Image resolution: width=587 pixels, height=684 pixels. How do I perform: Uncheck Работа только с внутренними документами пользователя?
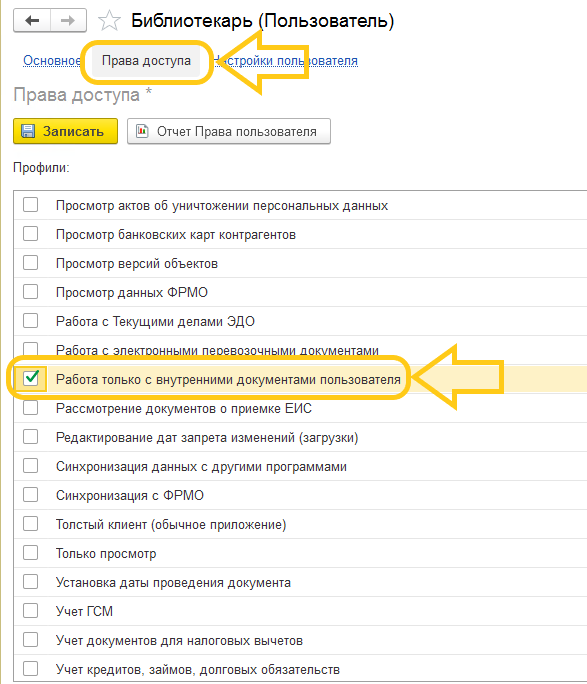31,378
